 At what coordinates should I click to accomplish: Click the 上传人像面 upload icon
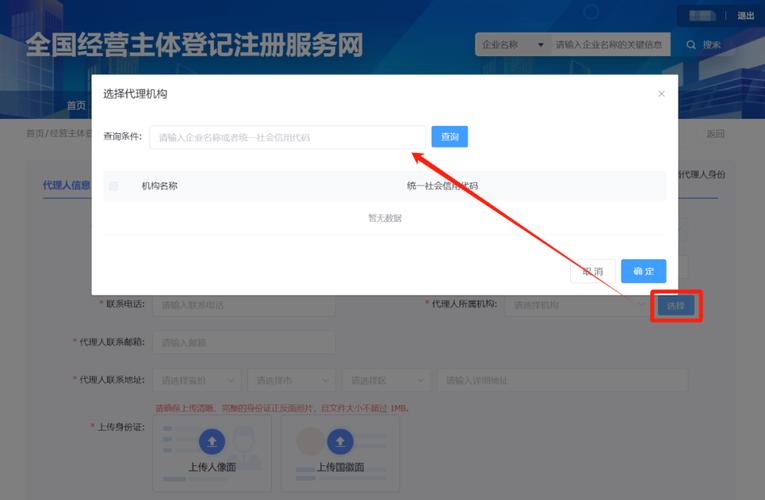click(x=212, y=441)
